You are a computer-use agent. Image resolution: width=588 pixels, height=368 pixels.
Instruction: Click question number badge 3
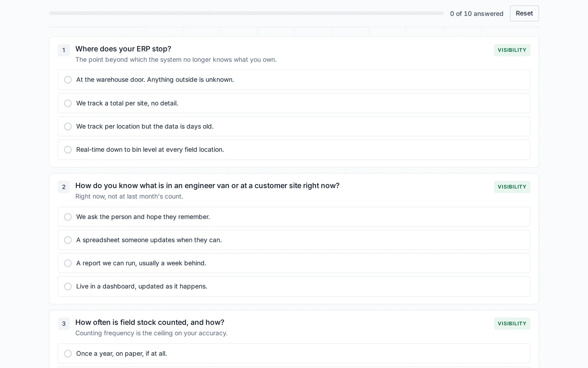pos(64,323)
